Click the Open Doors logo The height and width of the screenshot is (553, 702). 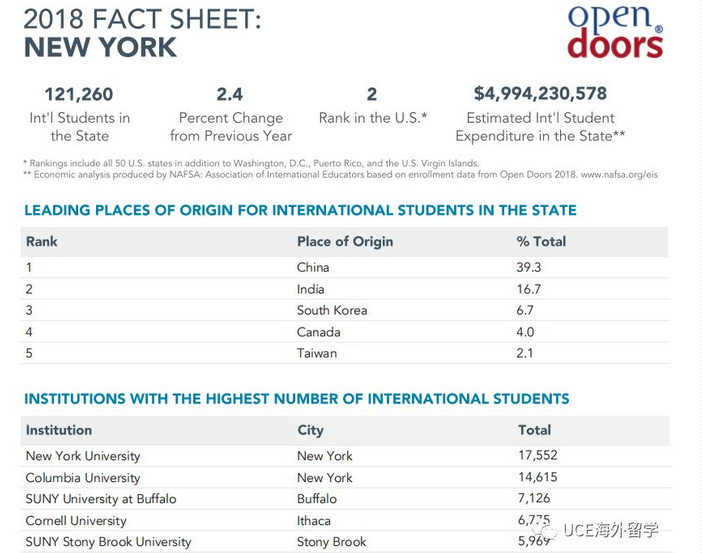pos(614,32)
